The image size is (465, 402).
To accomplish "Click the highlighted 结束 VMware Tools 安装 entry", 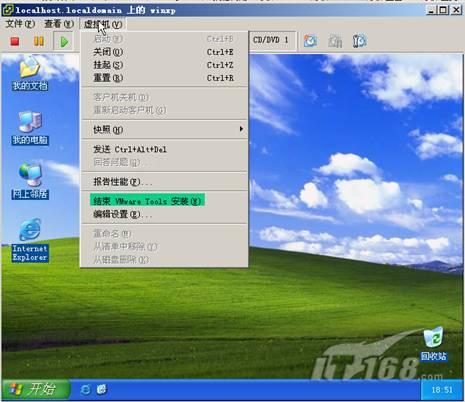I will (x=147, y=201).
